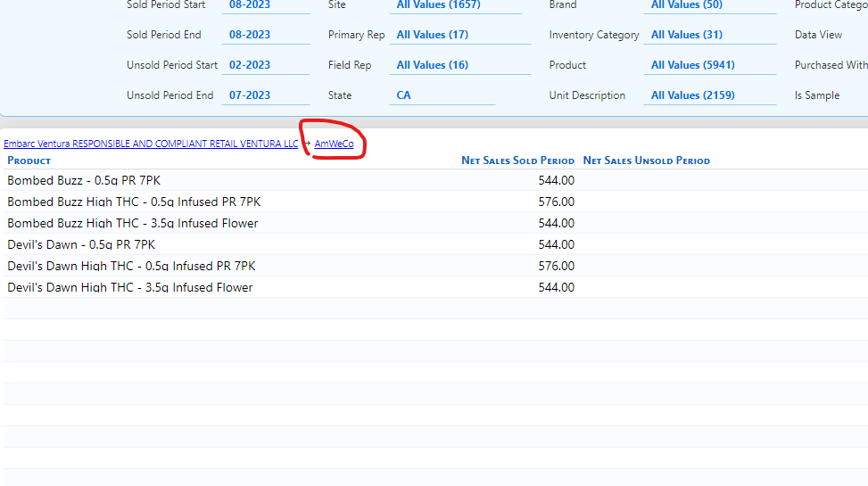Open the Field Rep All Values (16) dropdown
Viewport: 868px width, 486px height.
(433, 65)
